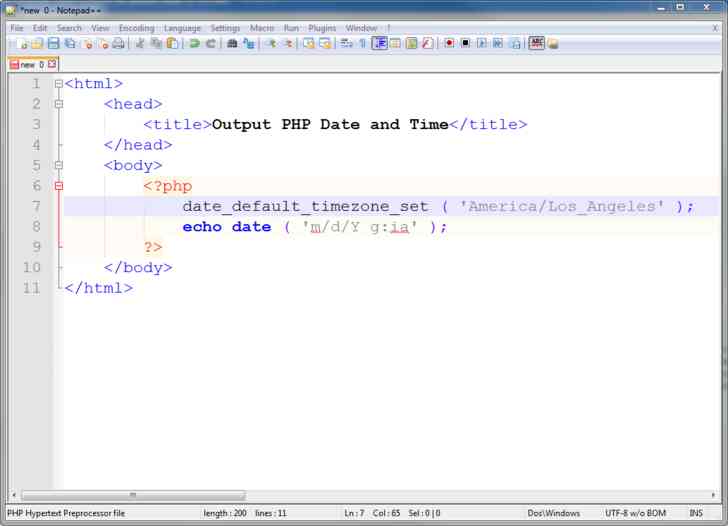Open the Settings menu
The image size is (728, 526).
tap(225, 28)
